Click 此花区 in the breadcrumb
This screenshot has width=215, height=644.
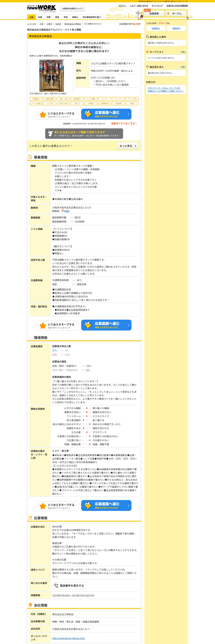[x=58, y=24]
